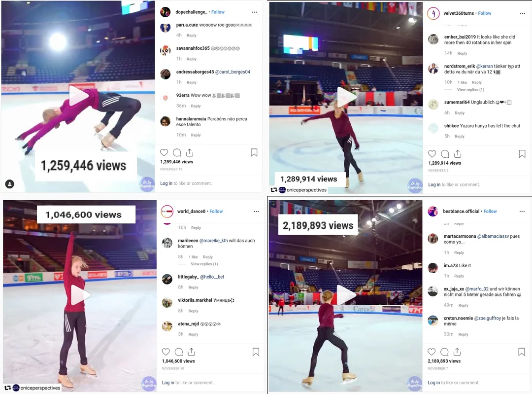Save the dopechallenge_ post with bookmark icon

[254, 153]
